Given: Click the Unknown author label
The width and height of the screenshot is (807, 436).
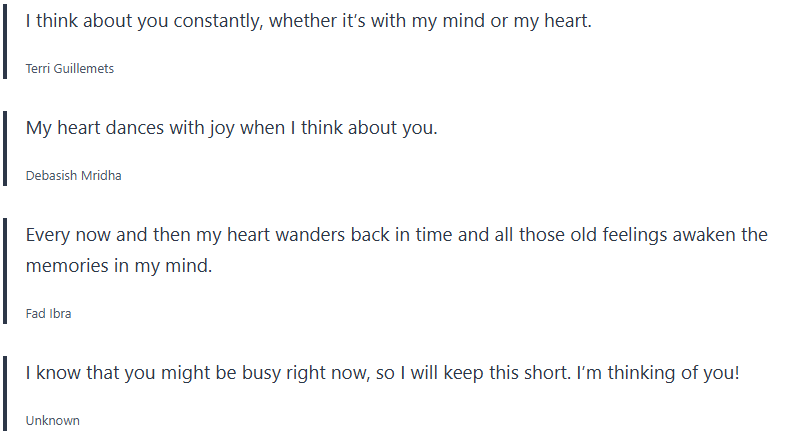Looking at the screenshot, I should [x=52, y=421].
